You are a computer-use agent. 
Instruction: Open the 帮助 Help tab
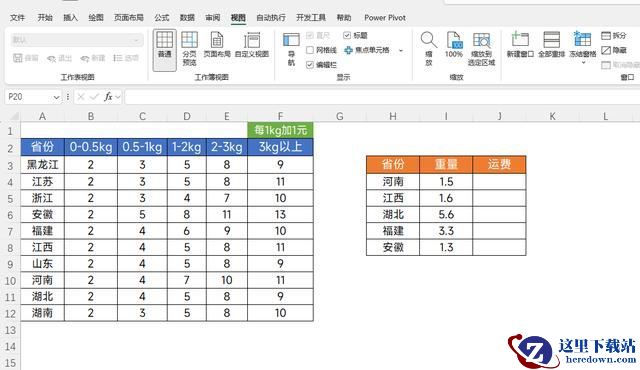pos(344,18)
